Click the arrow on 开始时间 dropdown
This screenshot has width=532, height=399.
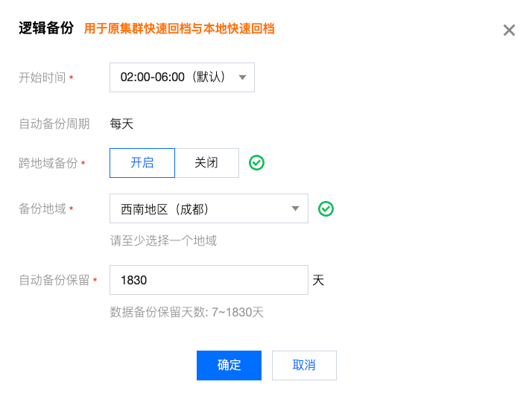(x=242, y=77)
